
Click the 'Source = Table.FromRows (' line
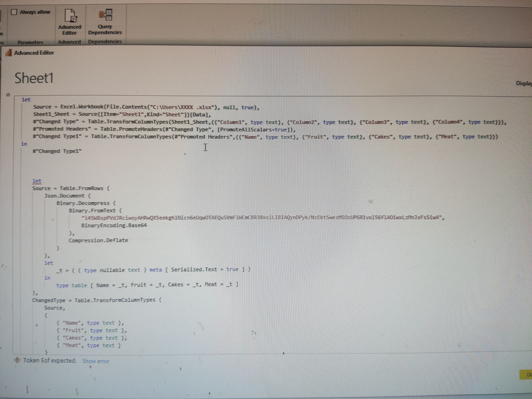click(71, 188)
